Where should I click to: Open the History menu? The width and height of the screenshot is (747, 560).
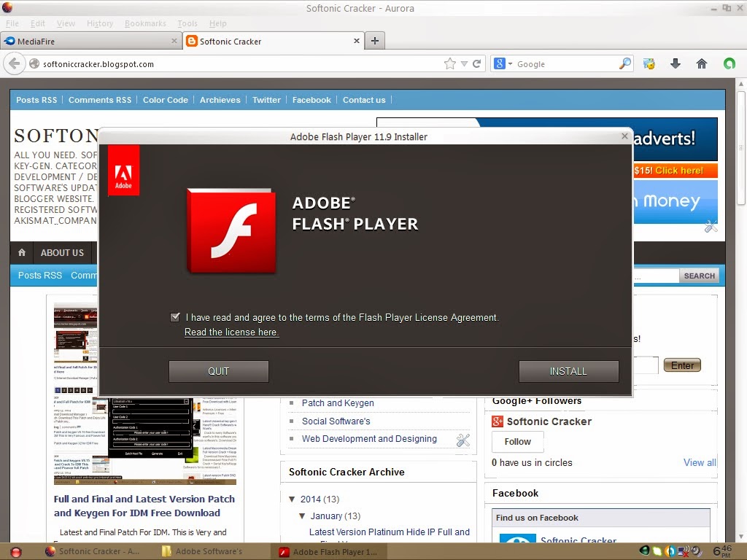tap(99, 23)
